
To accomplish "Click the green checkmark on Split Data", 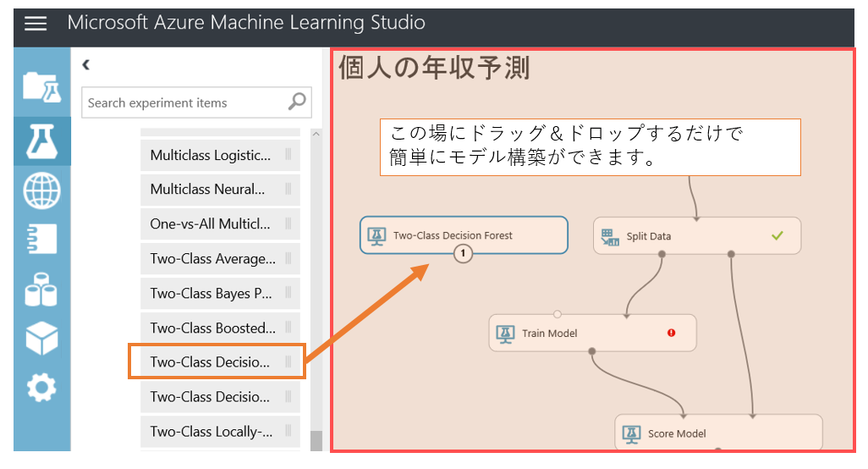I will click(x=777, y=236).
